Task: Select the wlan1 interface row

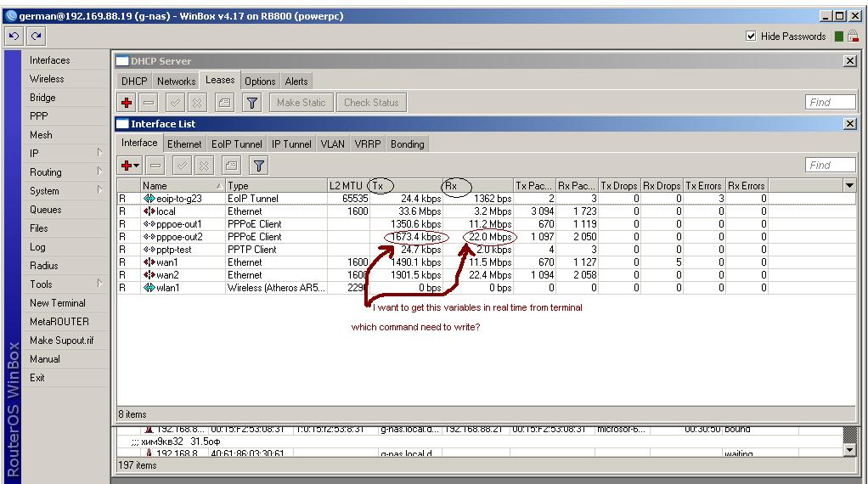Action: pyautogui.click(x=486, y=288)
